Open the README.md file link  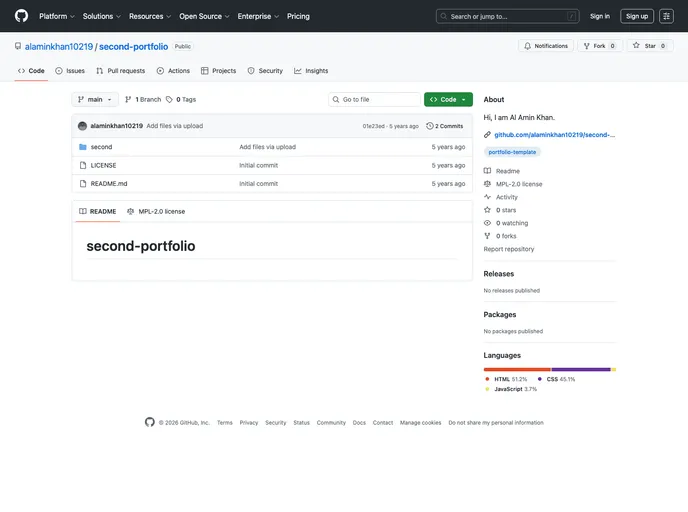click(x=109, y=184)
